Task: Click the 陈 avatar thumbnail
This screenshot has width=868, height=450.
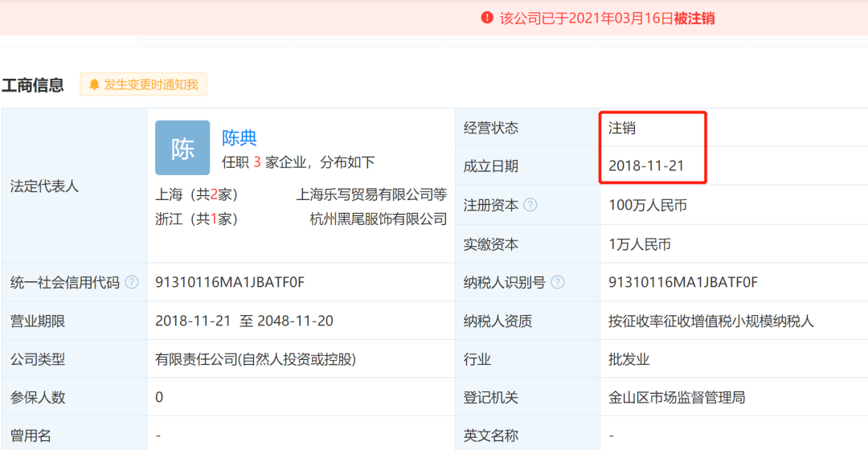Action: click(182, 148)
